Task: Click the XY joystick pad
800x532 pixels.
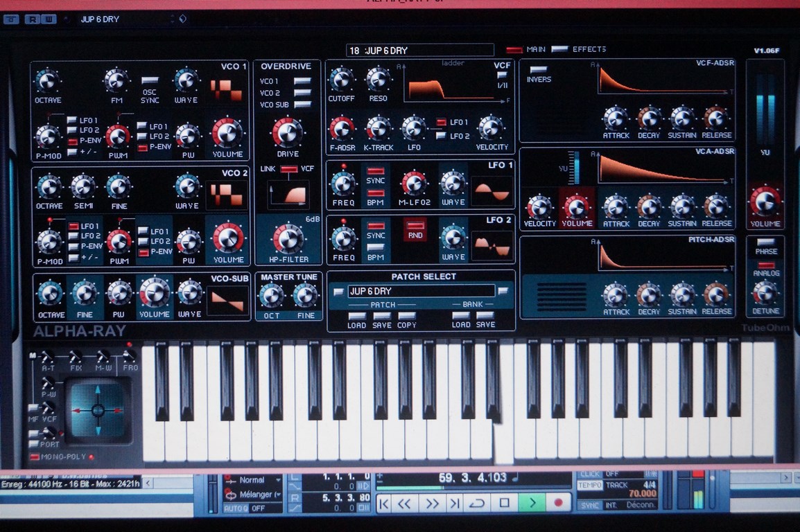Action: click(x=98, y=410)
